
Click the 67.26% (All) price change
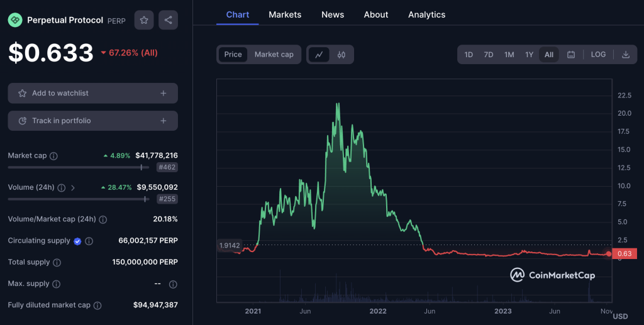coord(130,53)
